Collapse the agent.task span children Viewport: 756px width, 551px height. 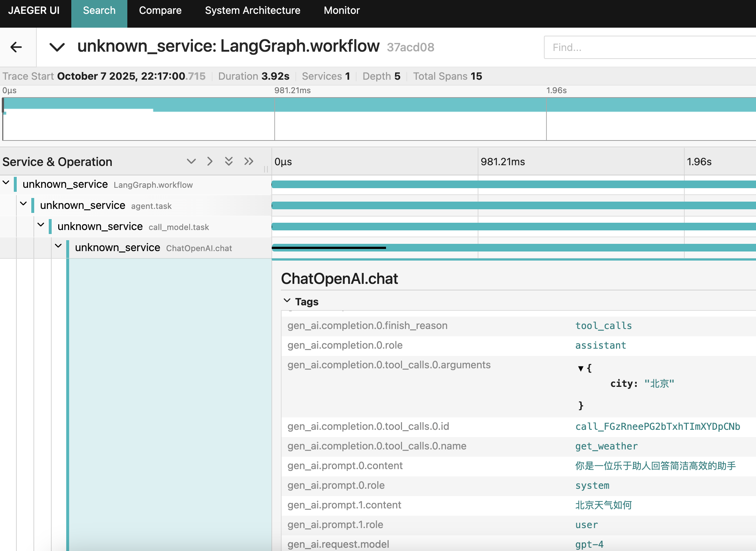23,203
